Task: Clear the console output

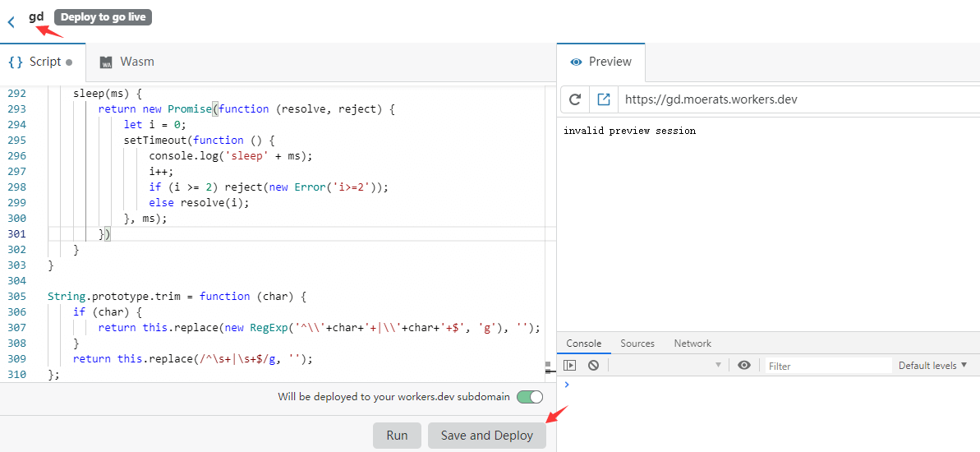Action: 593,365
